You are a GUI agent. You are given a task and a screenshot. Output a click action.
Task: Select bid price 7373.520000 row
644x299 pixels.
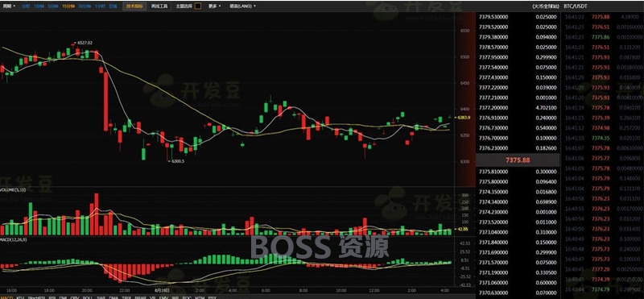coord(518,222)
